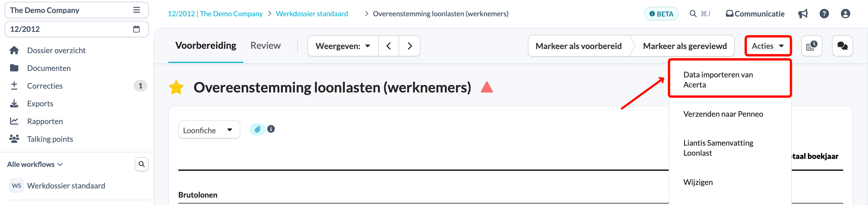Image resolution: width=868 pixels, height=205 pixels.
Task: Open the help question mark icon
Action: coord(824,14)
